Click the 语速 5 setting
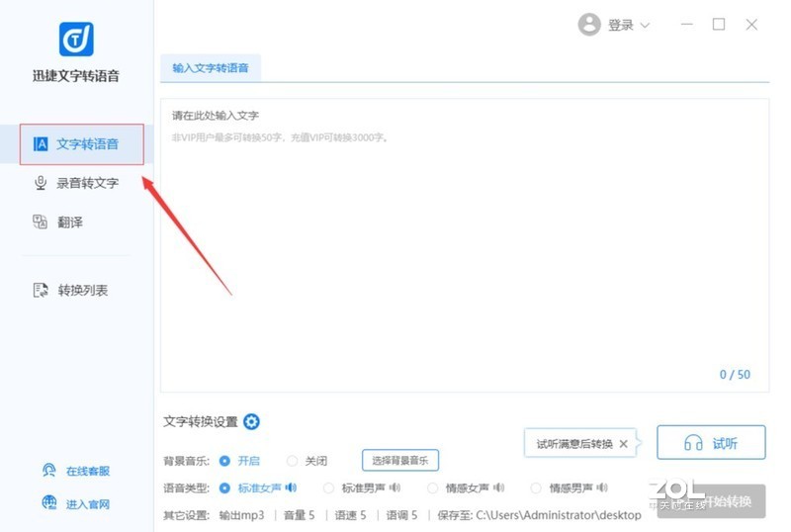The width and height of the screenshot is (791, 532). pos(351,515)
